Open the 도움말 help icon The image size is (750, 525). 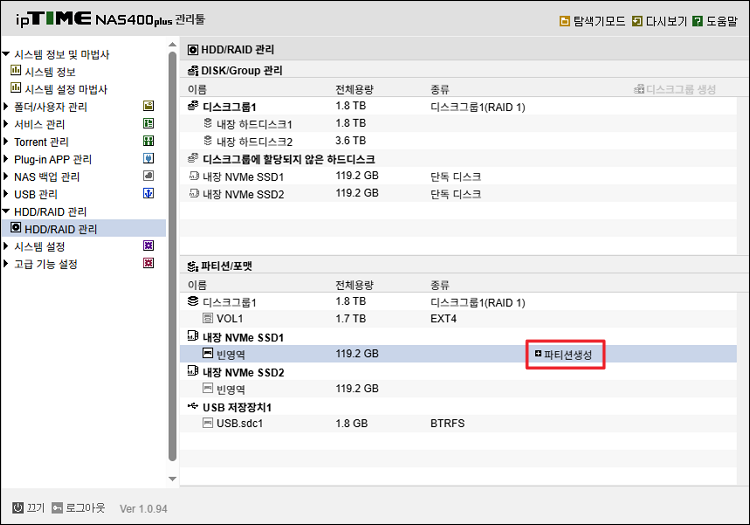pyautogui.click(x=696, y=20)
